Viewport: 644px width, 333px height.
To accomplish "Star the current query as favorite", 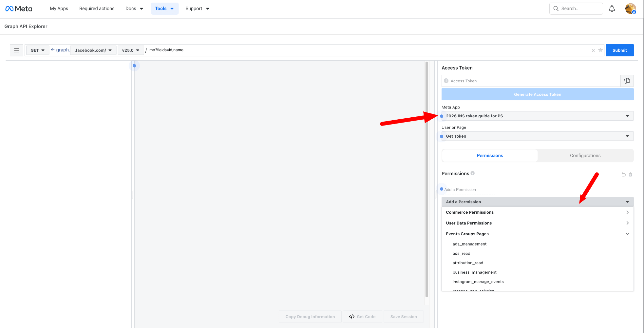I will tap(600, 50).
